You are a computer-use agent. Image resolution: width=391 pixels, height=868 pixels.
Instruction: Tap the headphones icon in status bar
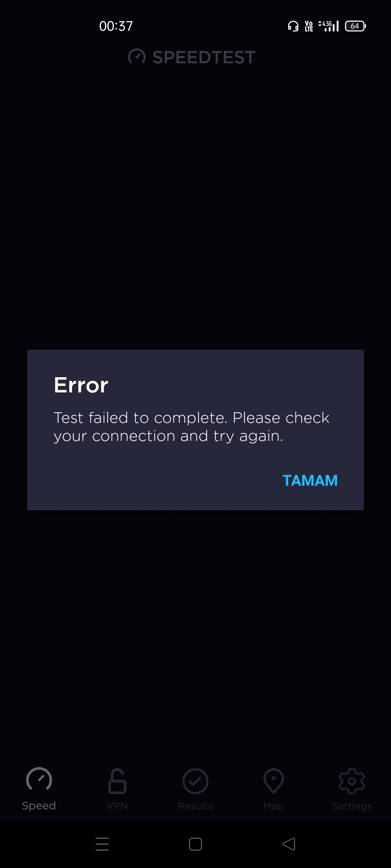click(293, 26)
